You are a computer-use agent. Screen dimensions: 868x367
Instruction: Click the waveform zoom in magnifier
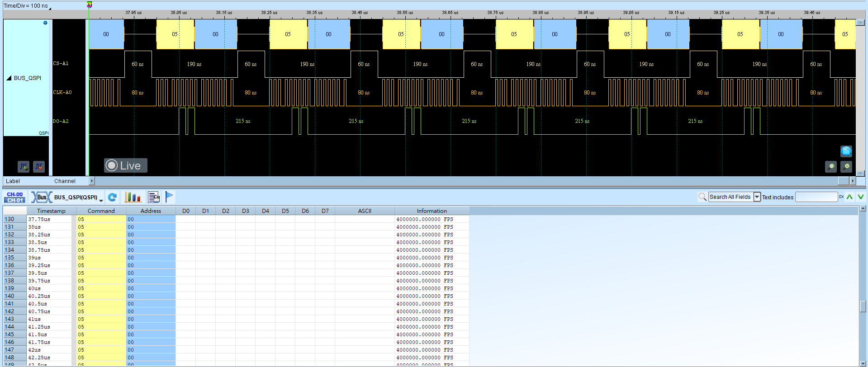(x=846, y=167)
